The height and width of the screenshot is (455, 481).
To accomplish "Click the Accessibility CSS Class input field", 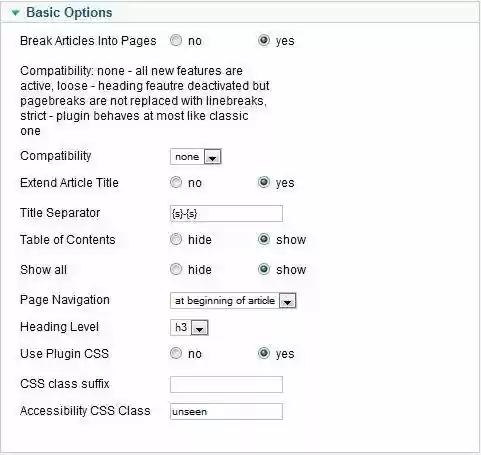I will coord(226,411).
